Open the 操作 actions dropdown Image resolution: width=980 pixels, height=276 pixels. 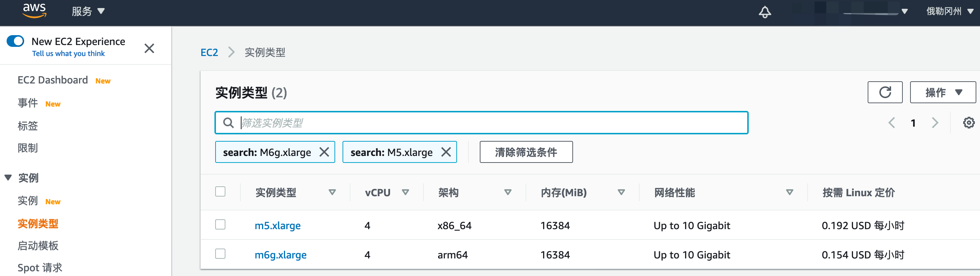coord(942,92)
